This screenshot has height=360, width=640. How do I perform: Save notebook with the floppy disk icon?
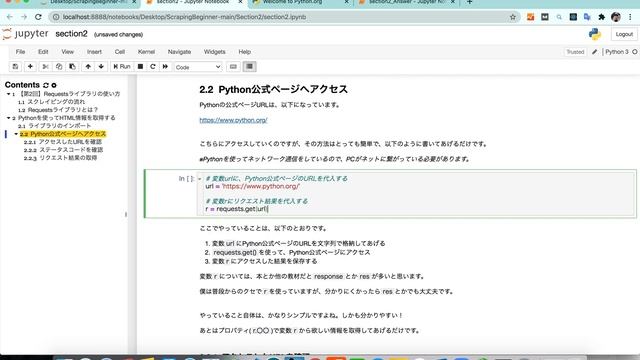click(15, 67)
